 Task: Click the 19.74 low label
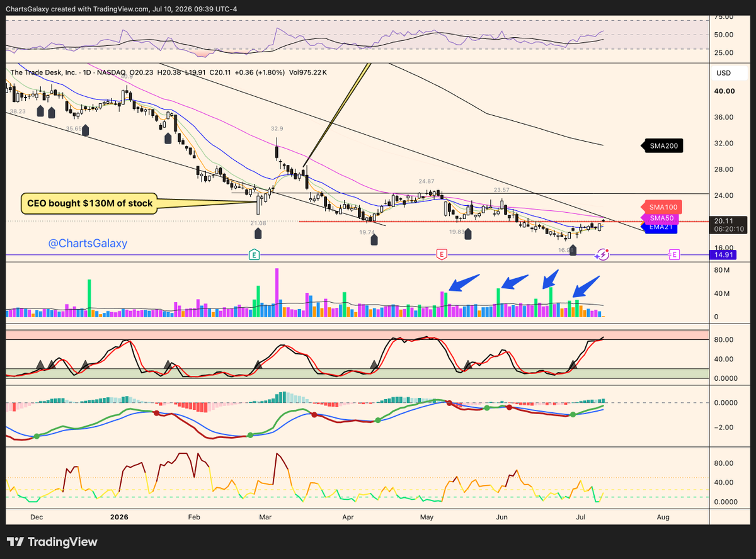click(367, 232)
